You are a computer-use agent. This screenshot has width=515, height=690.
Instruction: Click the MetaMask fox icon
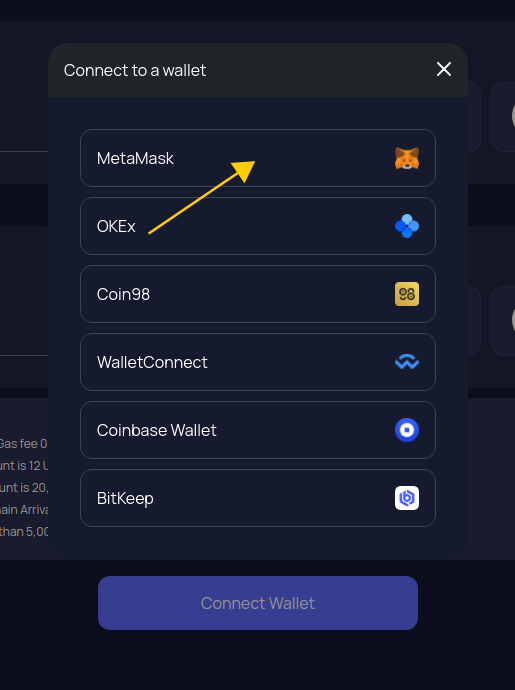[x=407, y=158]
